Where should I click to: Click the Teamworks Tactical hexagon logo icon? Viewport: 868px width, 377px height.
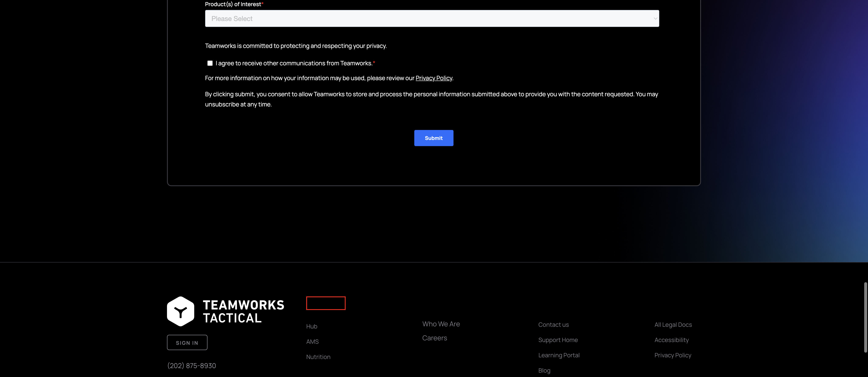[x=181, y=311]
